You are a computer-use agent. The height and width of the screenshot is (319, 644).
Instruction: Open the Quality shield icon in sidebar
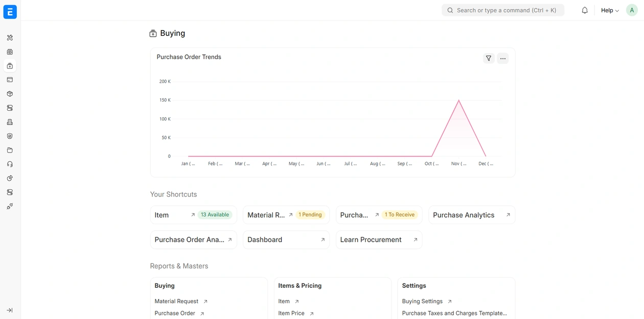[10, 136]
